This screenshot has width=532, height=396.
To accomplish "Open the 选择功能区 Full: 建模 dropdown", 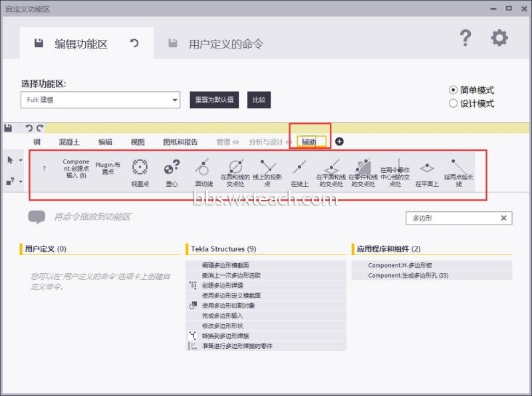I will (100, 100).
